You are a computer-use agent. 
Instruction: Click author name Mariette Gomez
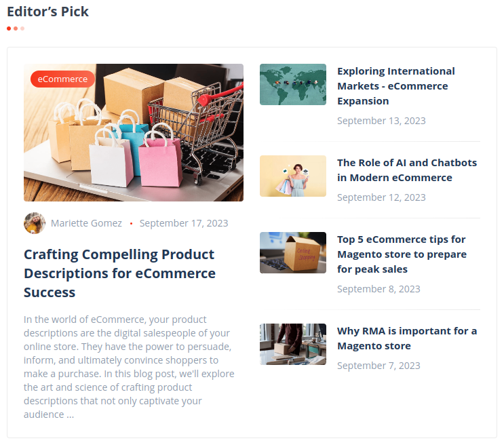[x=86, y=223]
